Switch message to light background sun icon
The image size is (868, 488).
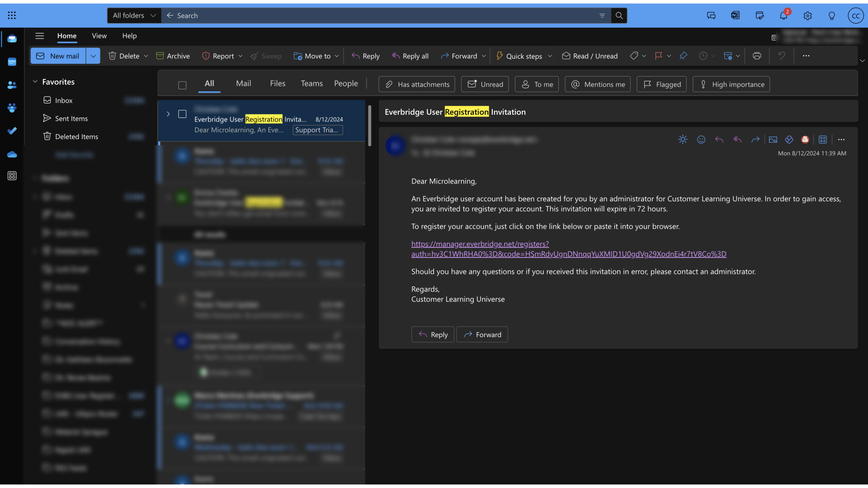coord(683,140)
